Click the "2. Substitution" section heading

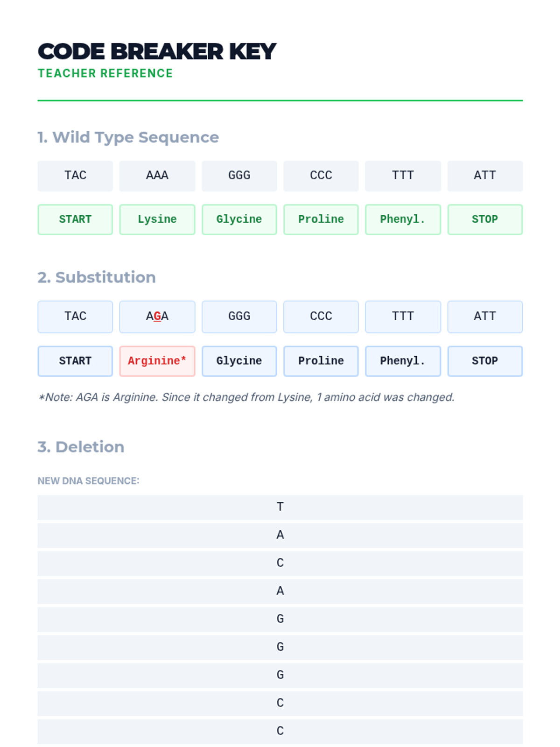[97, 277]
